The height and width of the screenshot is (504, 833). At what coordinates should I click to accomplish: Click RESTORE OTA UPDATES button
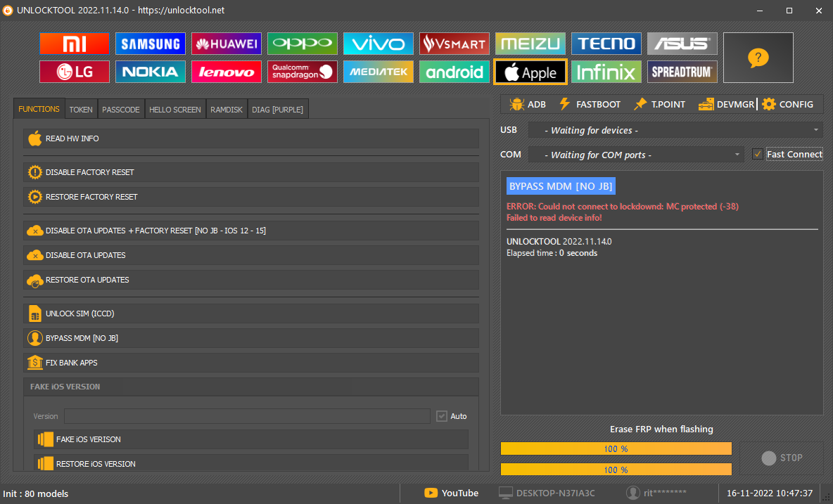coord(250,280)
